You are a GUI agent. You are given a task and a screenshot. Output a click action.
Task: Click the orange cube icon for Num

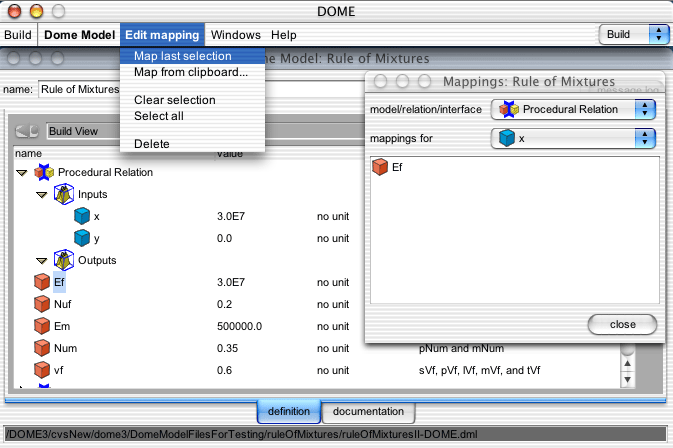[x=42, y=348]
